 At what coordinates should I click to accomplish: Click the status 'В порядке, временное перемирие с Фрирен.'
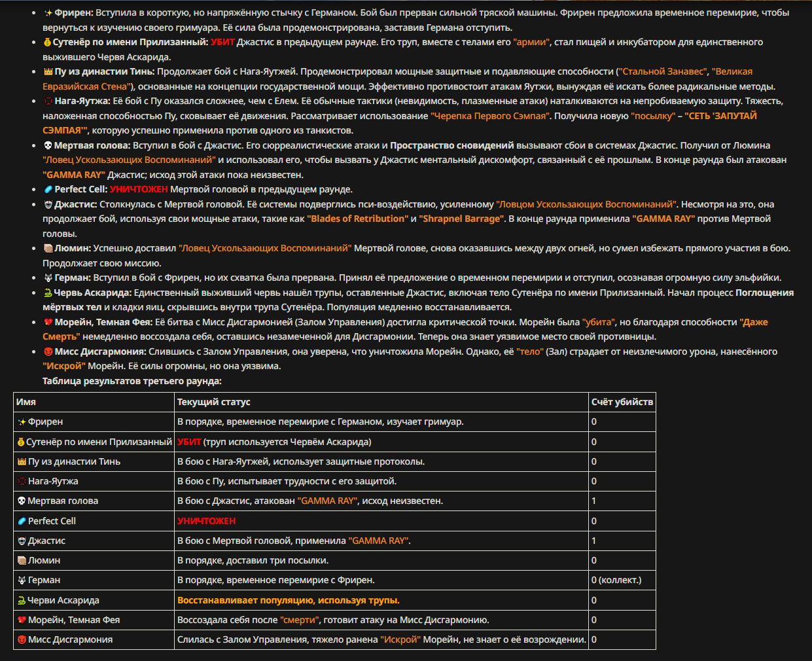click(276, 580)
